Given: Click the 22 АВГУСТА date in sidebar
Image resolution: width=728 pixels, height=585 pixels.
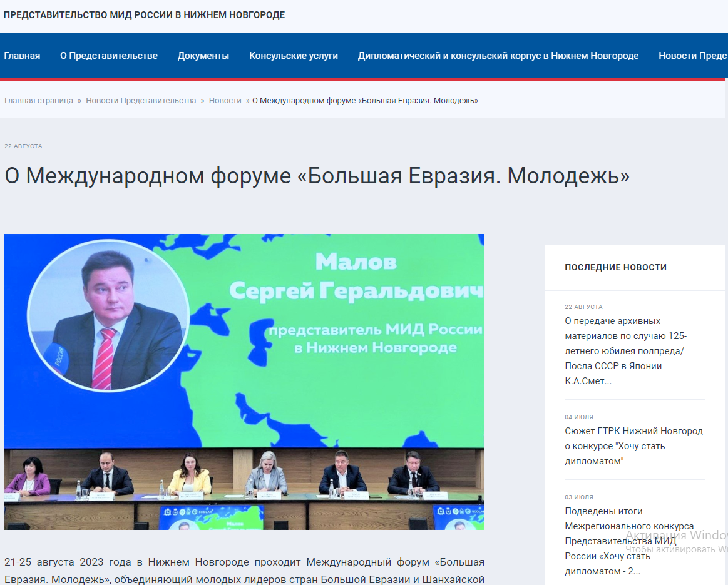Looking at the screenshot, I should 583,307.
